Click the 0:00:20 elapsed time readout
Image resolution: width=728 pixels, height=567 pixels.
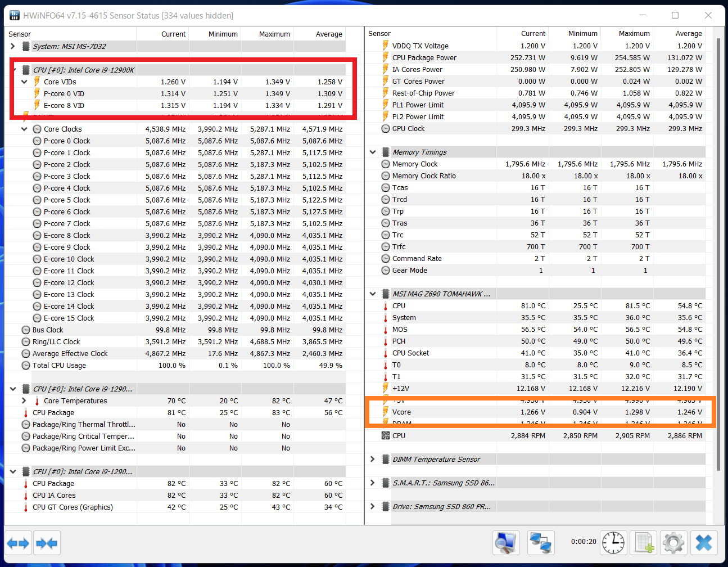pyautogui.click(x=584, y=541)
